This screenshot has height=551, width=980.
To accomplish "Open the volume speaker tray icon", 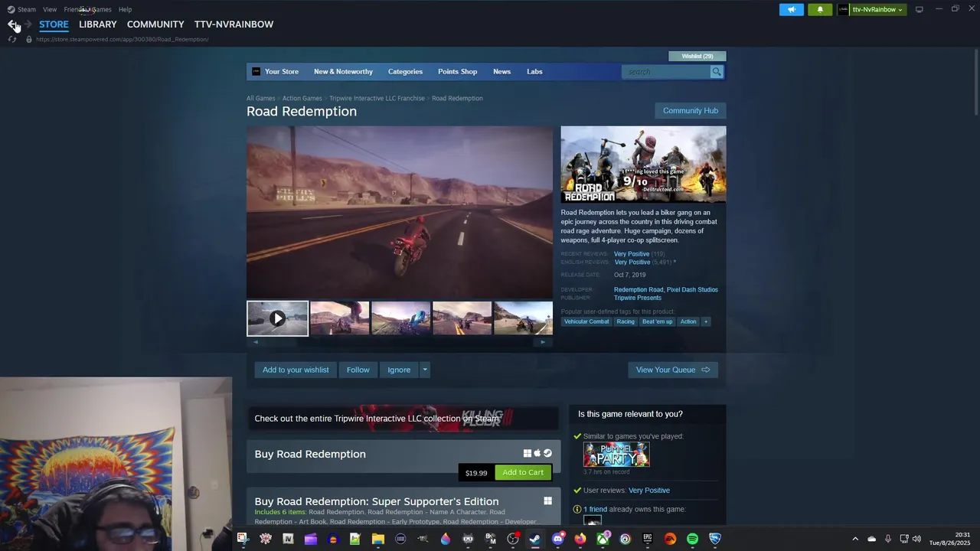I will point(917,539).
